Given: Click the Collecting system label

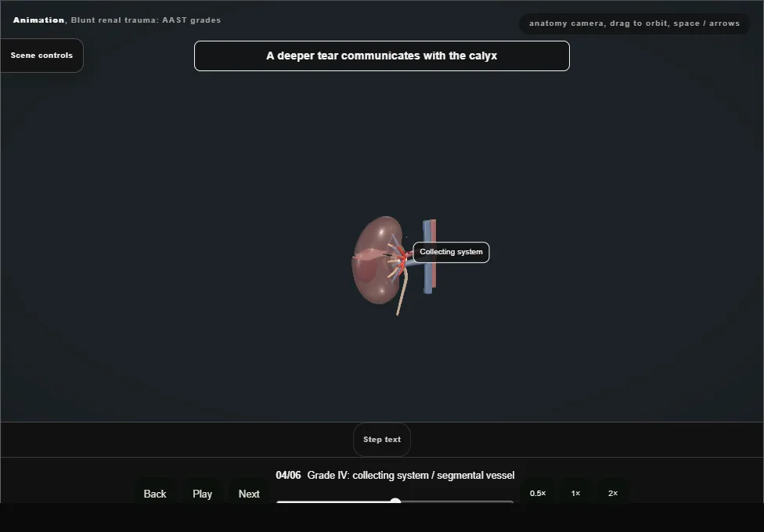Looking at the screenshot, I should [451, 252].
